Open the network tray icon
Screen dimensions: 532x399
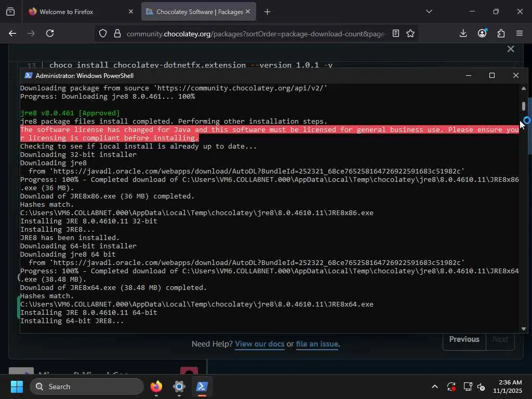coord(468,387)
